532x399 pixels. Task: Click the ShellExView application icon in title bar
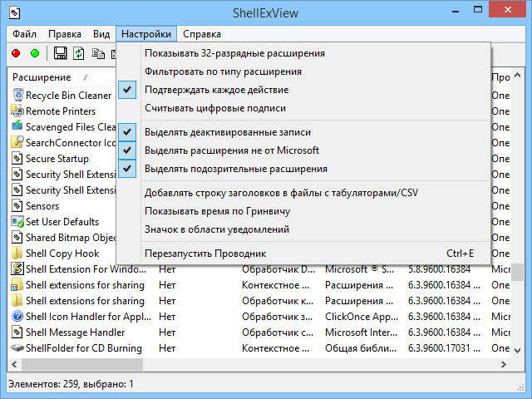14,13
